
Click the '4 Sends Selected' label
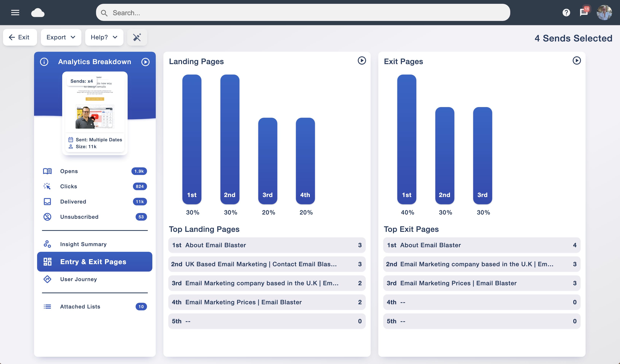click(x=573, y=38)
